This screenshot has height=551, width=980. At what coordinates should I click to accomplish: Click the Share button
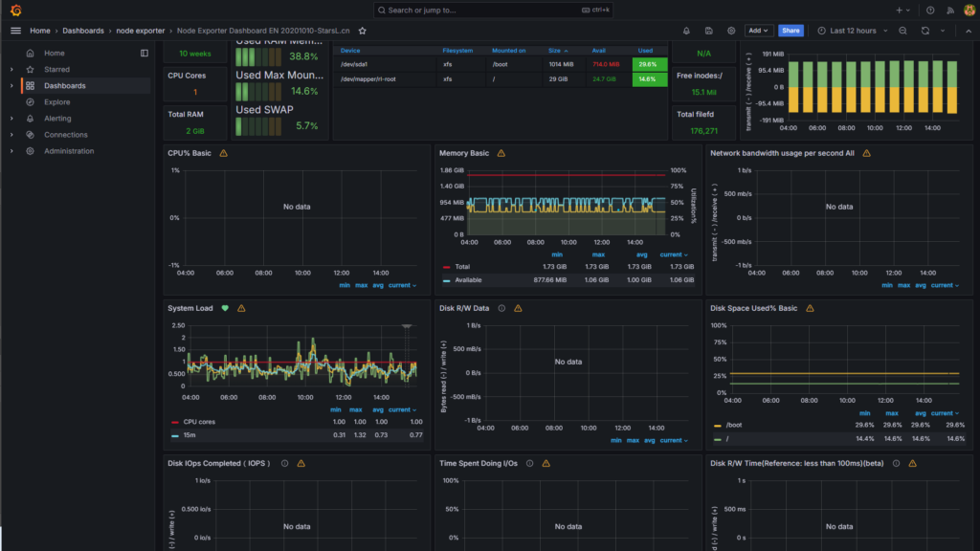coord(791,31)
